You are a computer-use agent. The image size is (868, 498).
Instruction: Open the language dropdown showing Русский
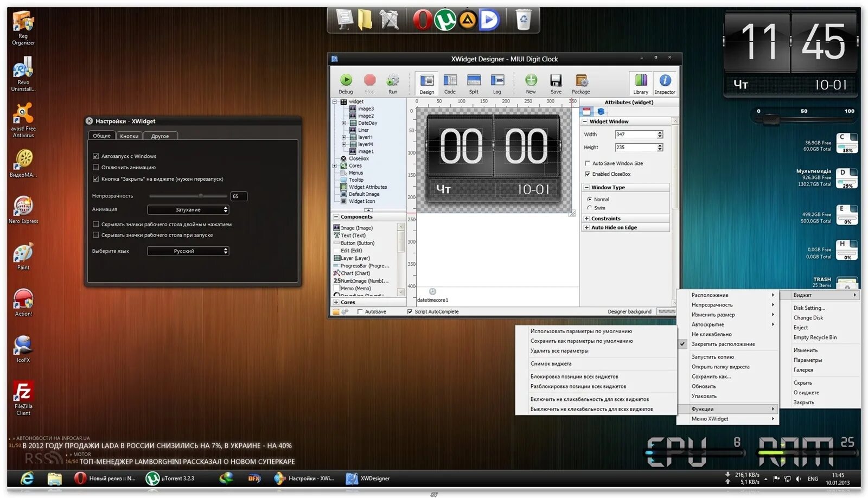188,251
